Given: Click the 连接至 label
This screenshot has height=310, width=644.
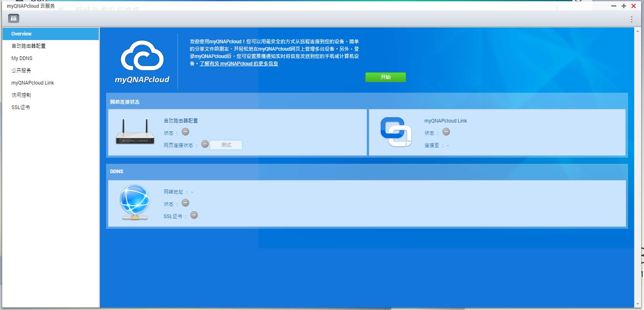Looking at the screenshot, I should point(432,145).
